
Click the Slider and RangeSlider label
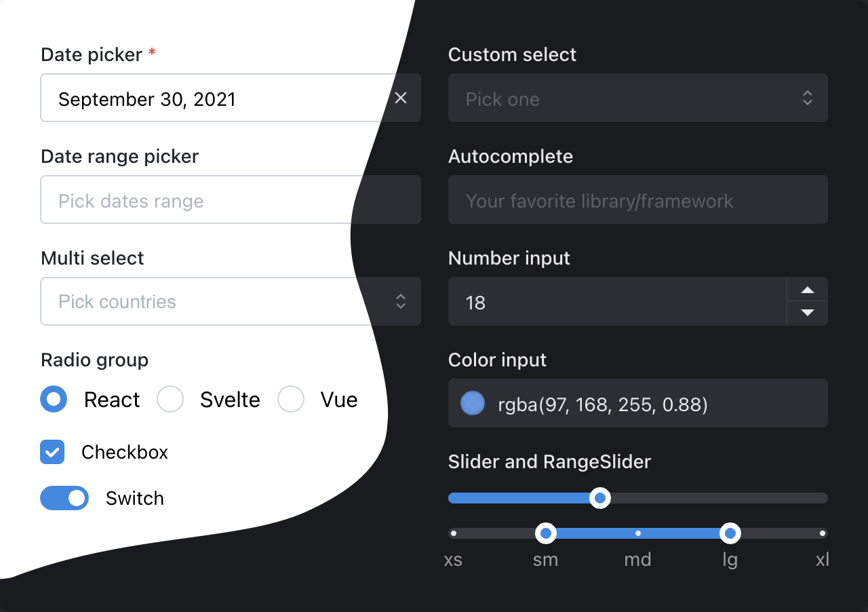[549, 461]
